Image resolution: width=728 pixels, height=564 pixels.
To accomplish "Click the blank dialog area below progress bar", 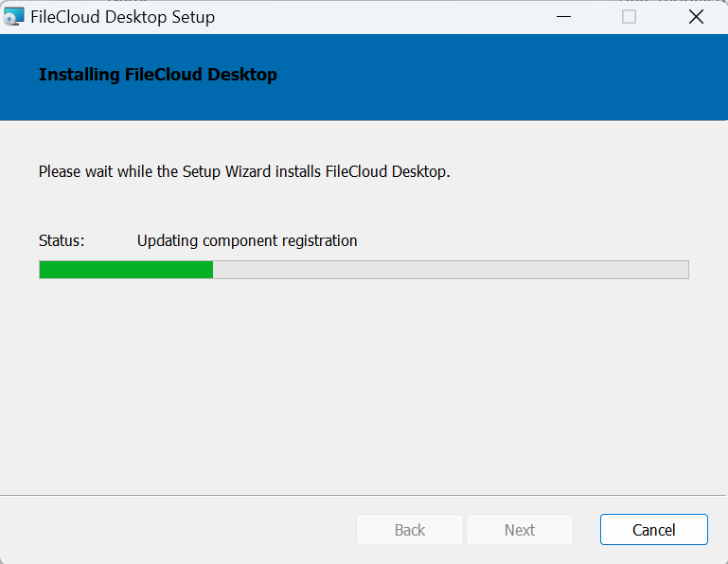I will [364, 388].
